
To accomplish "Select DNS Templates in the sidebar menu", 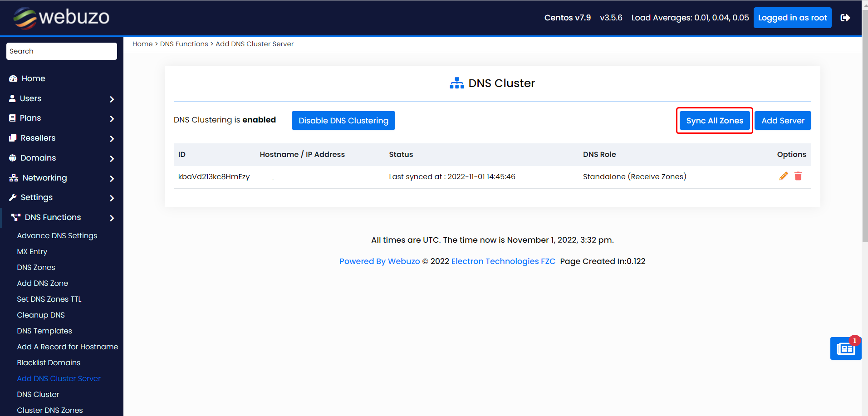I will tap(44, 331).
